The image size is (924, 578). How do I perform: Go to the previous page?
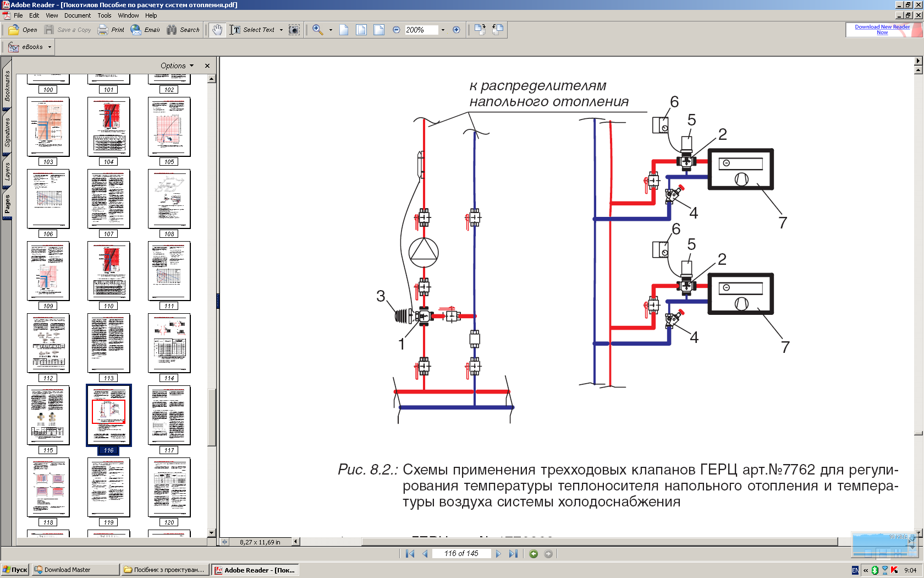(425, 554)
